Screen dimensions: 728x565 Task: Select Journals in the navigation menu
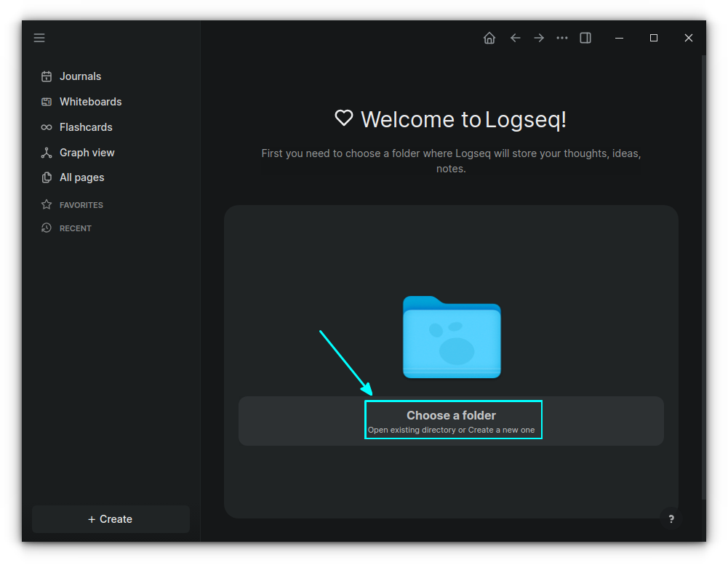80,76
